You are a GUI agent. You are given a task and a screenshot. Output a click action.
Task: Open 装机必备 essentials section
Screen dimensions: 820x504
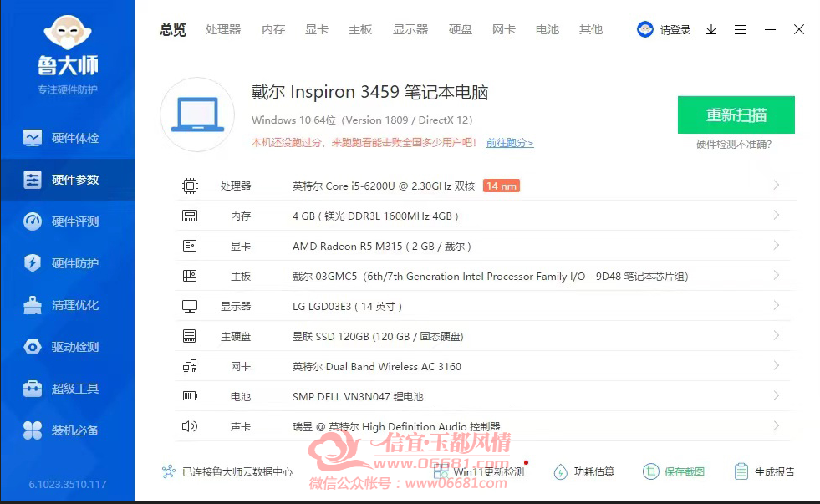point(67,430)
